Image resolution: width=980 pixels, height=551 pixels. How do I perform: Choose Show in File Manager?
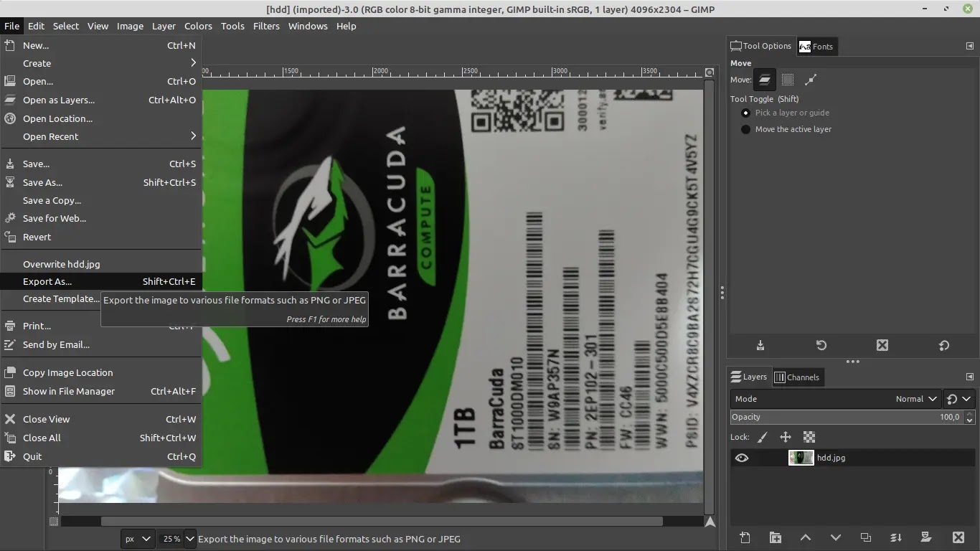(101, 391)
